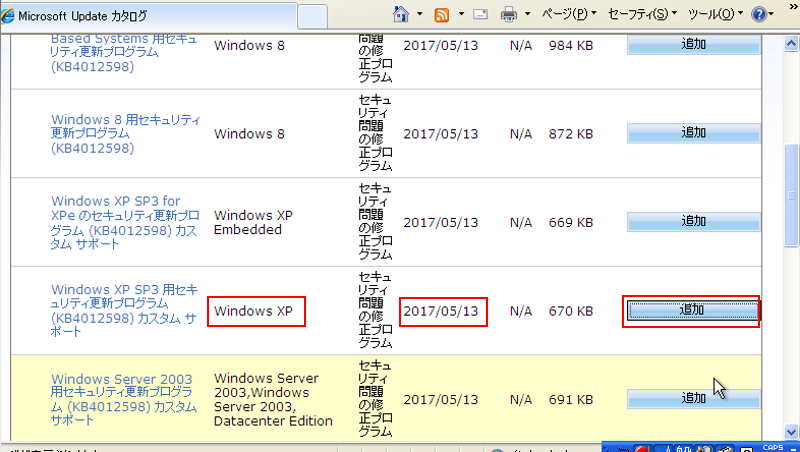Image resolution: width=800 pixels, height=452 pixels.
Task: Click the scrollbar up arrow
Action: click(x=791, y=44)
